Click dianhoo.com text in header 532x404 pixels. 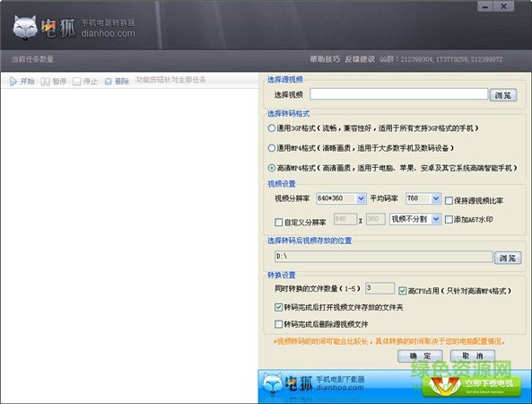tap(108, 33)
